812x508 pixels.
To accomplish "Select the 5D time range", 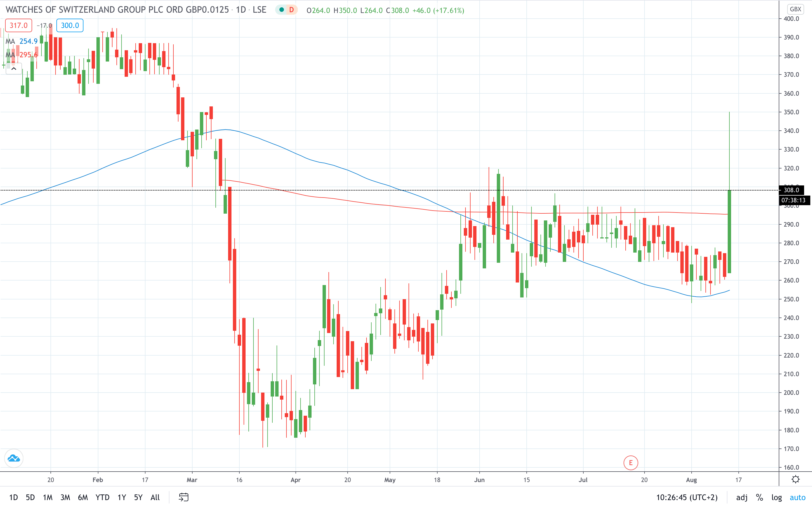I will coord(30,498).
